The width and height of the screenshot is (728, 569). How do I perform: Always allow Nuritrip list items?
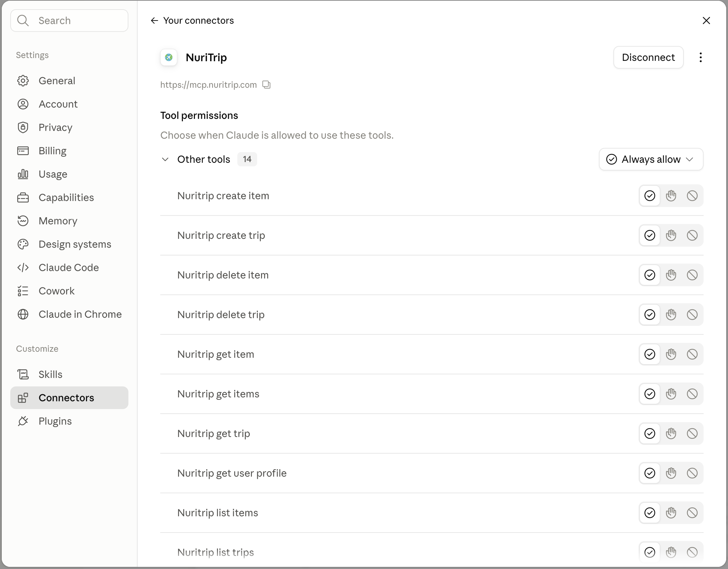pos(649,513)
